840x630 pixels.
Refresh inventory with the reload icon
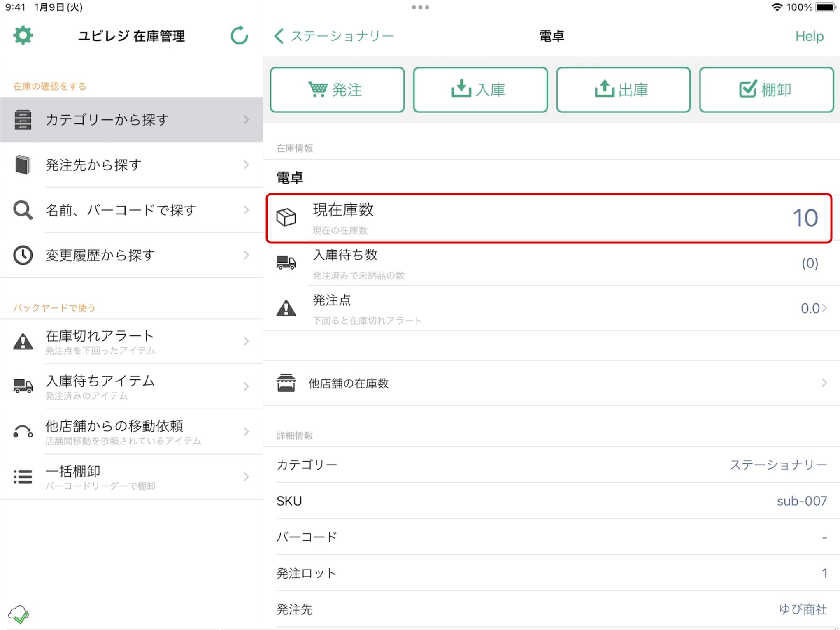(x=239, y=36)
